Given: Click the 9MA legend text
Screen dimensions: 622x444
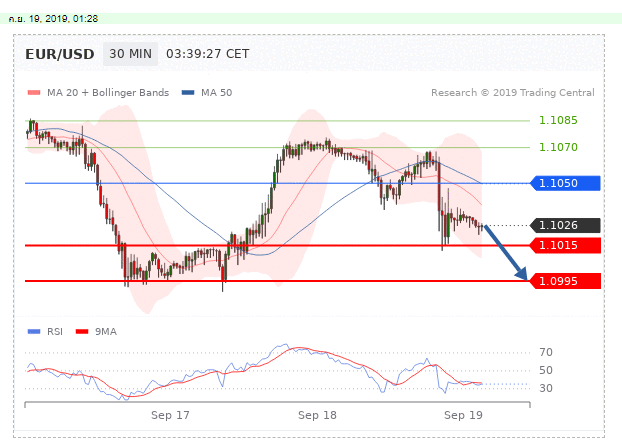Looking at the screenshot, I should 106,332.
